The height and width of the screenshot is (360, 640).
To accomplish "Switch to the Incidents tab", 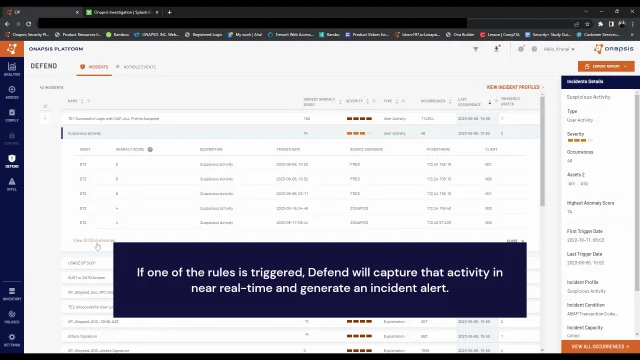I will 94,67.
